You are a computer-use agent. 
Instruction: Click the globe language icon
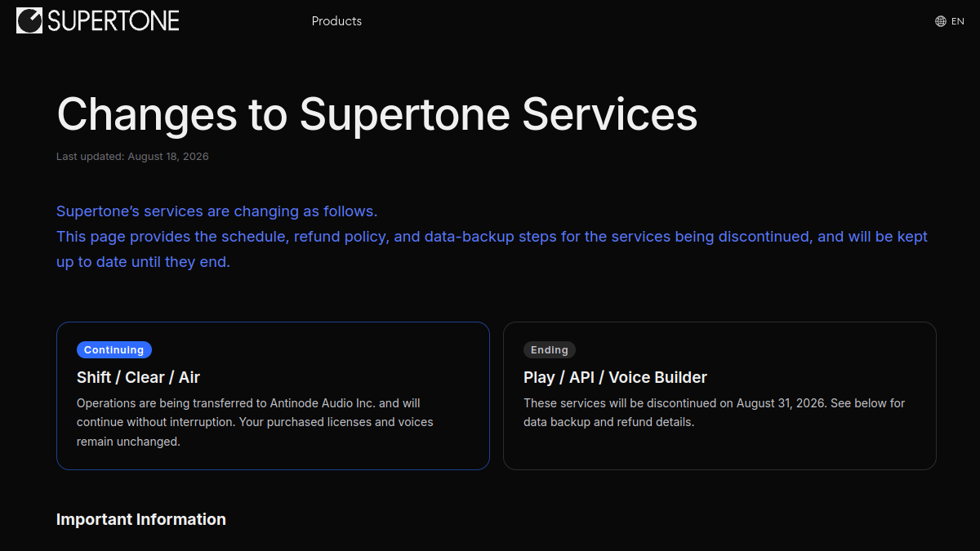[x=941, y=21]
